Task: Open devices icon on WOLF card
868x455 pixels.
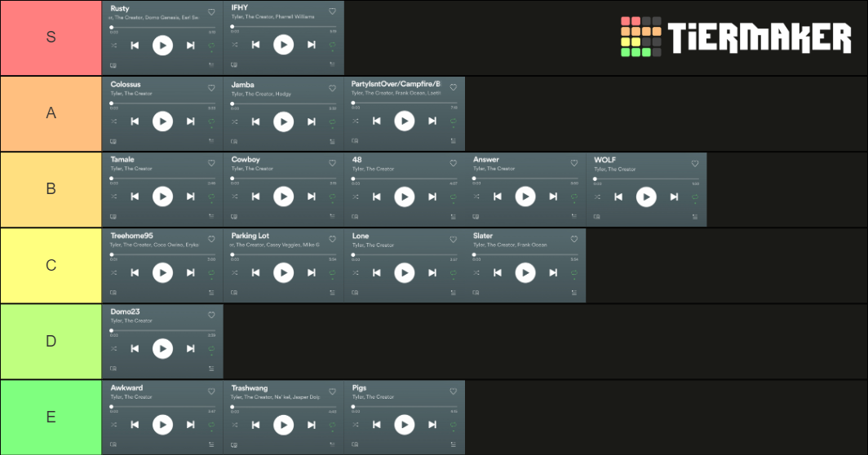Action: pos(597,217)
